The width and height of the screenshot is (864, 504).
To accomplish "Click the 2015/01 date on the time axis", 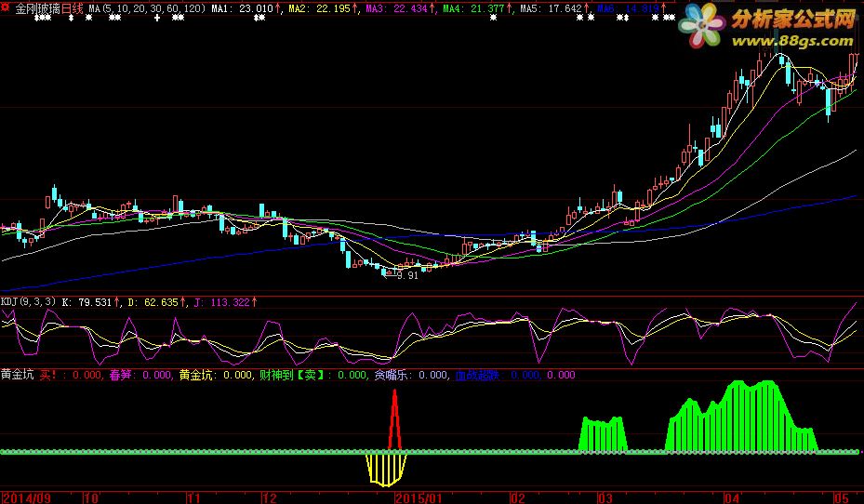I will tap(419, 497).
